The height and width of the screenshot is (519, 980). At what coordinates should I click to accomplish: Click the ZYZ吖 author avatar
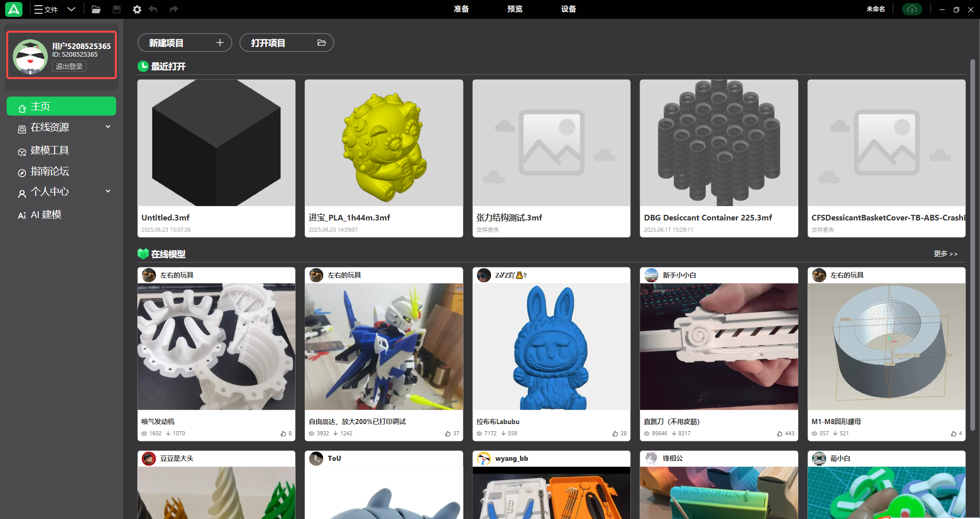[484, 275]
